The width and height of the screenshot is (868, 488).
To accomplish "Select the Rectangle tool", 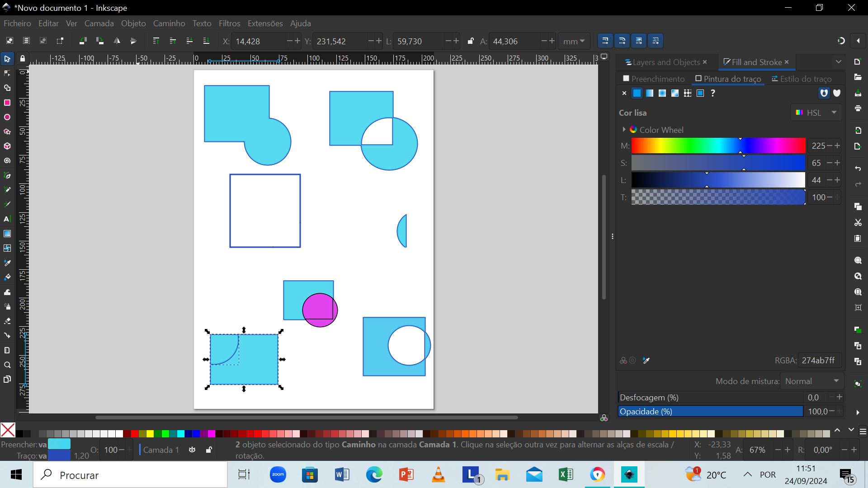I will pyautogui.click(x=8, y=103).
